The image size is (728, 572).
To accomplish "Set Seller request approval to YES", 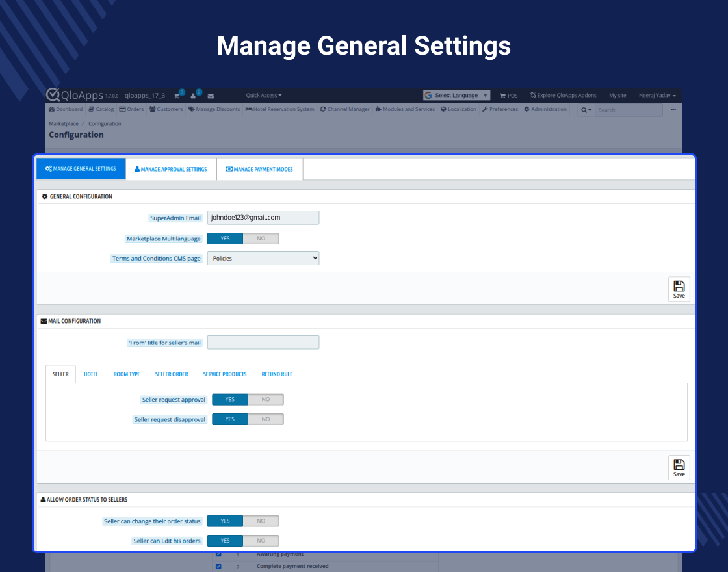I will pyautogui.click(x=230, y=400).
